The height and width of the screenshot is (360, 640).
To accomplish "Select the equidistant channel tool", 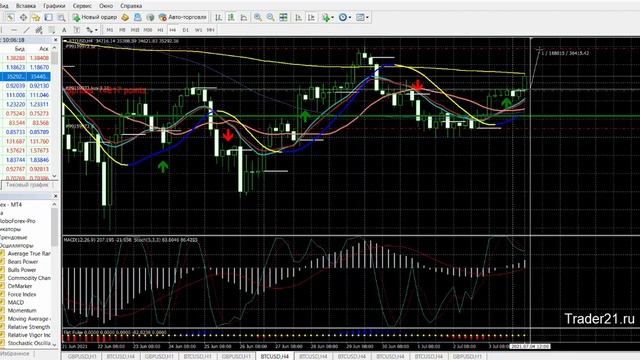I will pyautogui.click(x=39, y=30).
